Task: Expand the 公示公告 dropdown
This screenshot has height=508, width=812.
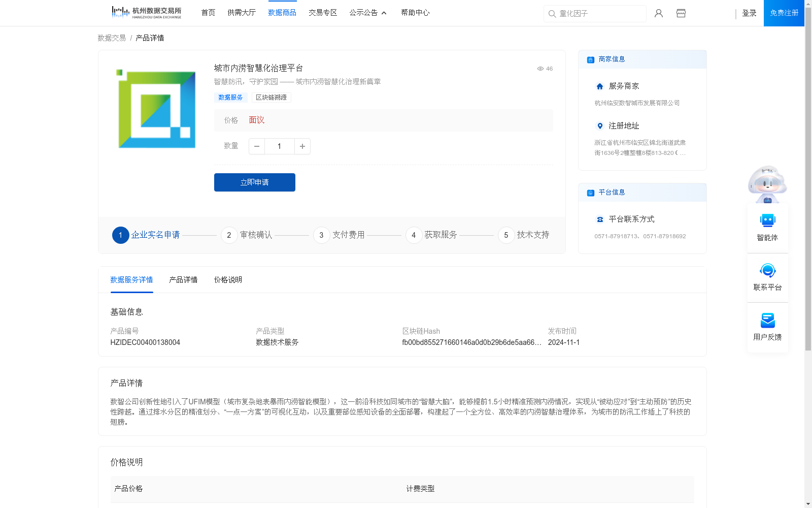Action: point(368,13)
